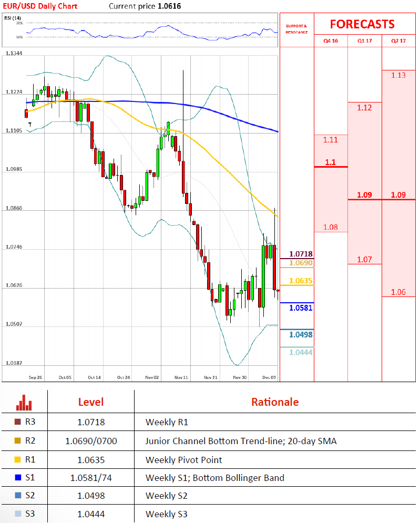Click the R2 row label
420x523 pixels.
coord(30,440)
